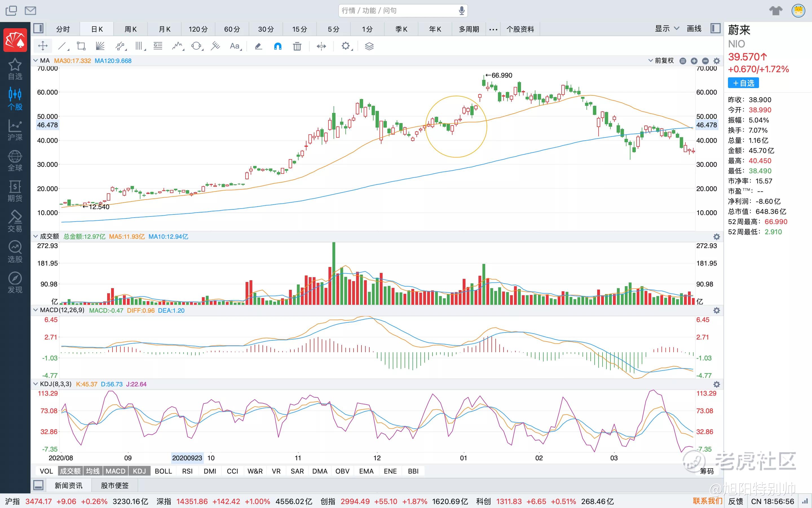Toggle the left panel layout icon
Image resolution: width=812 pixels, height=508 pixels.
point(38,28)
